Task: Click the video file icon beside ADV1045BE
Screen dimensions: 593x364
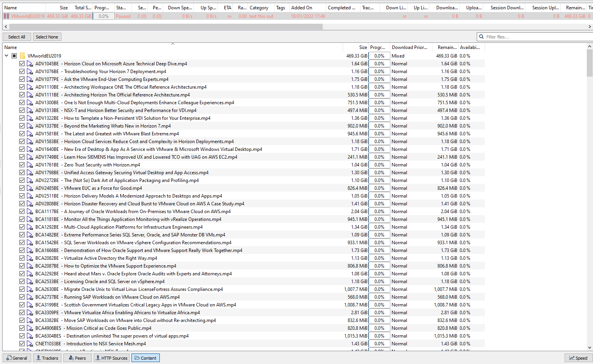Action: (x=30, y=63)
